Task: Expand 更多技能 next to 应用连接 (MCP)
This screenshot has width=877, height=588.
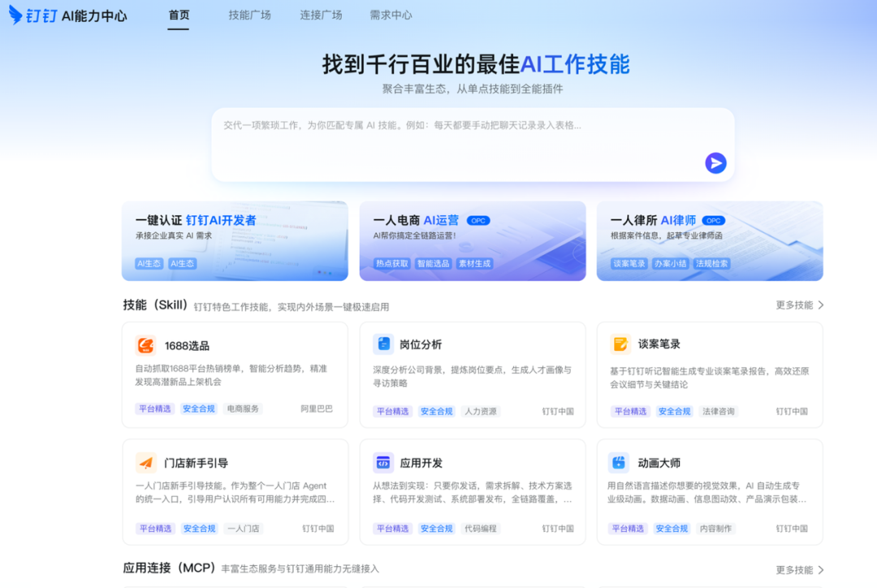Action: tap(793, 569)
